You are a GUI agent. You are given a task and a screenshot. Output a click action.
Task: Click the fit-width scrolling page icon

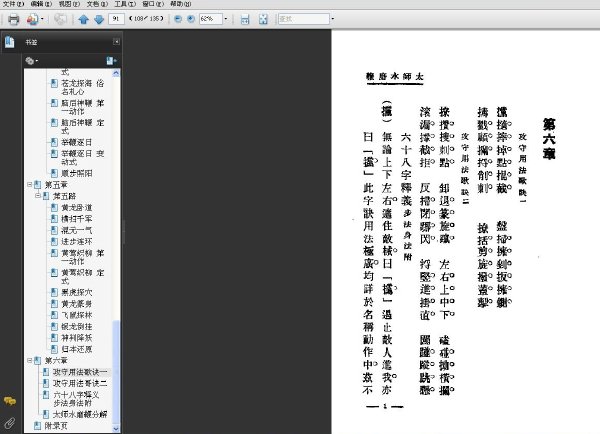[245, 19]
